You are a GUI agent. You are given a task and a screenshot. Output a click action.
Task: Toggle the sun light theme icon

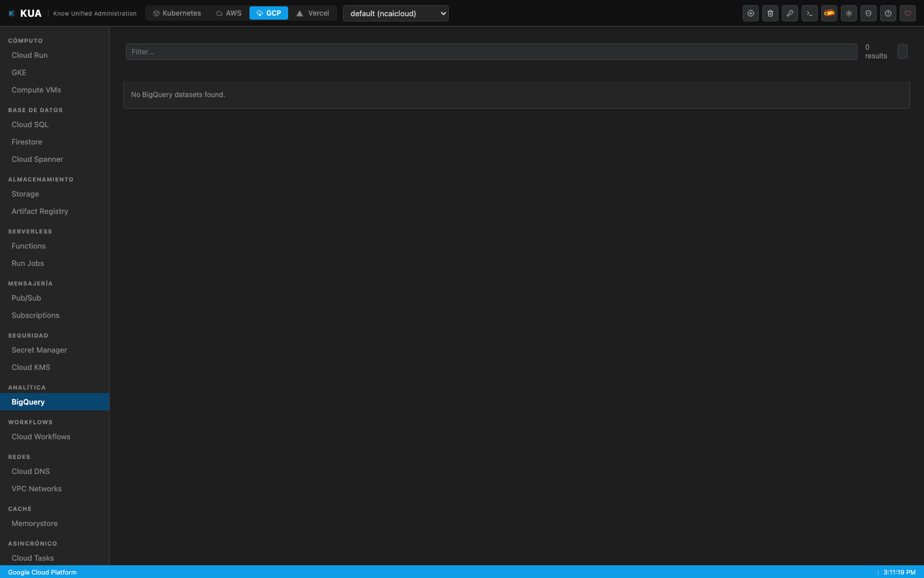tap(849, 13)
